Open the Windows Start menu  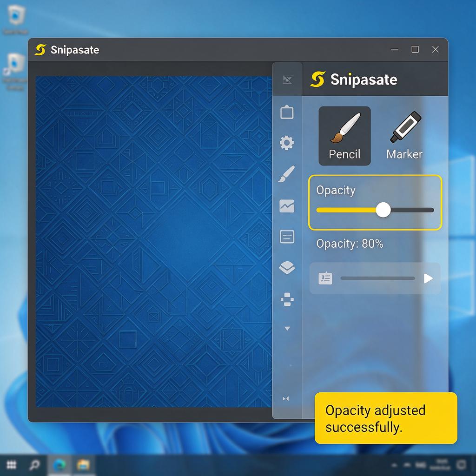[x=12, y=465]
